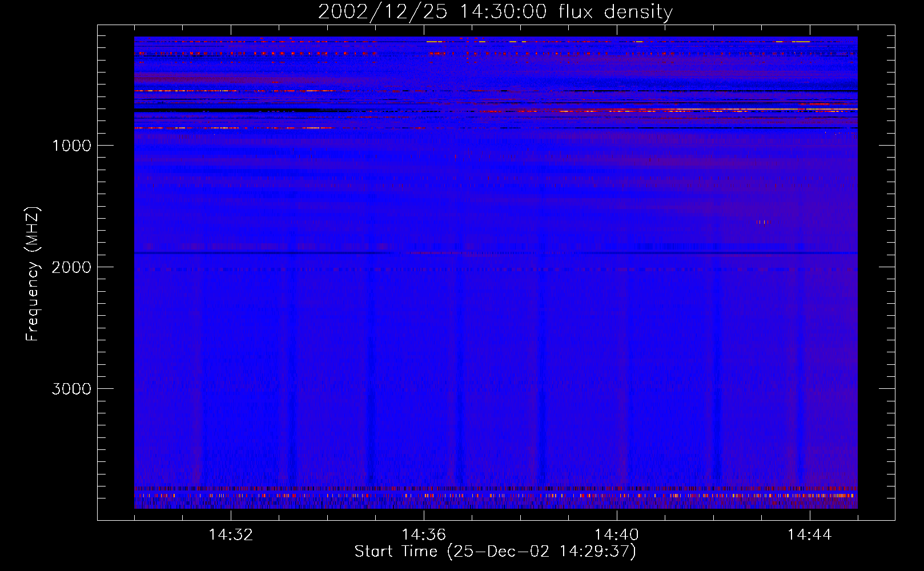
Task: Click the 14:36 time tick label
Action: (x=424, y=535)
